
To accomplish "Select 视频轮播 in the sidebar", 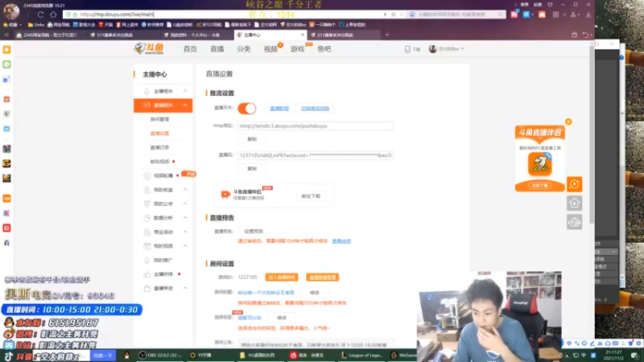I will pyautogui.click(x=163, y=175).
